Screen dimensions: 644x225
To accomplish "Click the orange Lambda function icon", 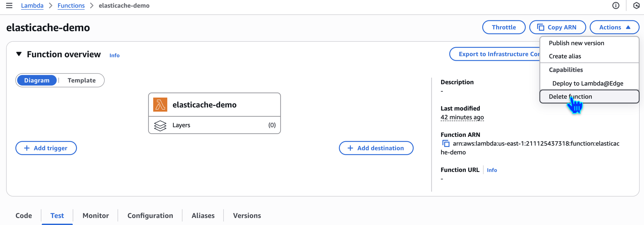I will click(160, 105).
